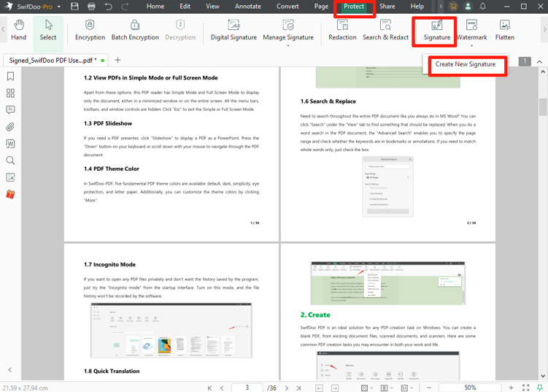548x392 pixels.
Task: Click the Decryption tool
Action: (x=180, y=30)
